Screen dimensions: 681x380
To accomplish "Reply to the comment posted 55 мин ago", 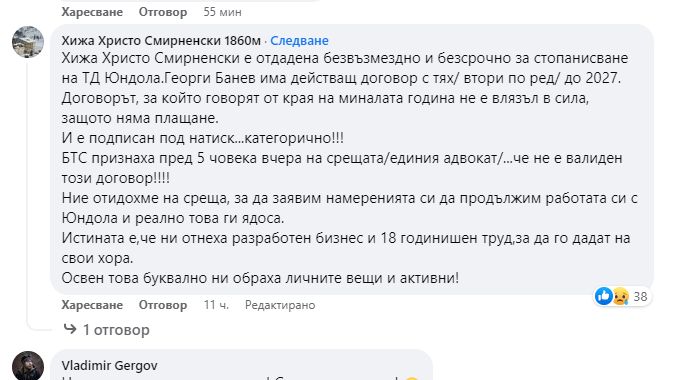I will [x=163, y=12].
